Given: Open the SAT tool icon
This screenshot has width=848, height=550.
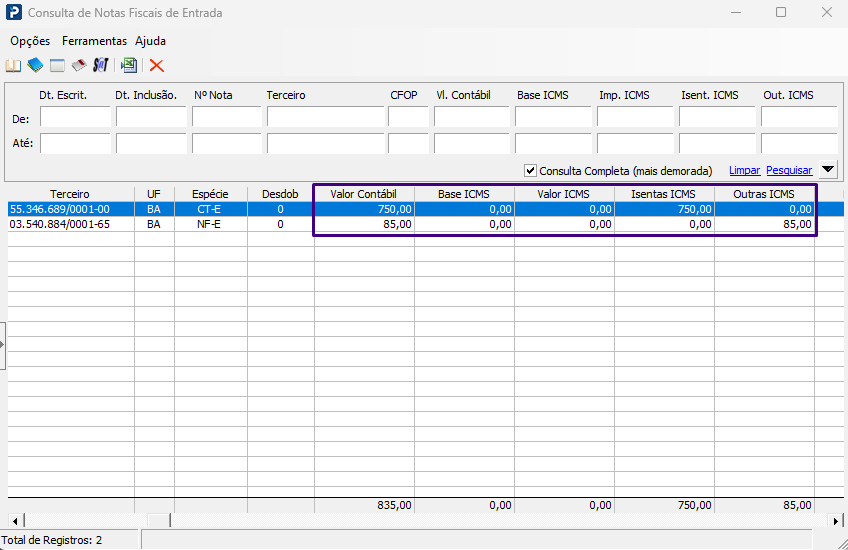Looking at the screenshot, I should click(101, 65).
